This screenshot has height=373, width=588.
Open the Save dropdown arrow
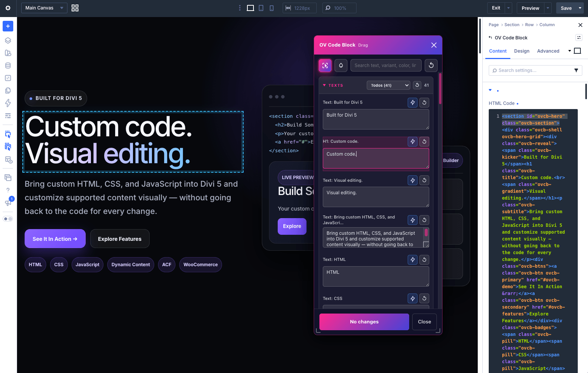pyautogui.click(x=580, y=8)
